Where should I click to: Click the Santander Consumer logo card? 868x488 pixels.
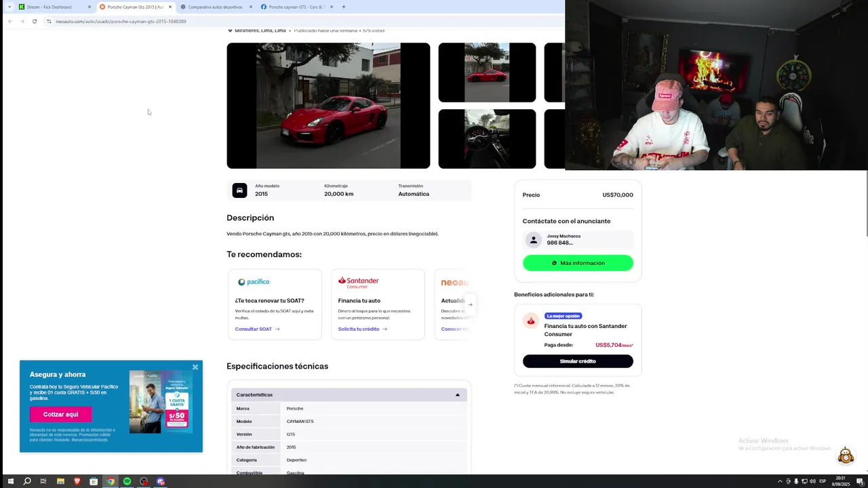(x=359, y=282)
